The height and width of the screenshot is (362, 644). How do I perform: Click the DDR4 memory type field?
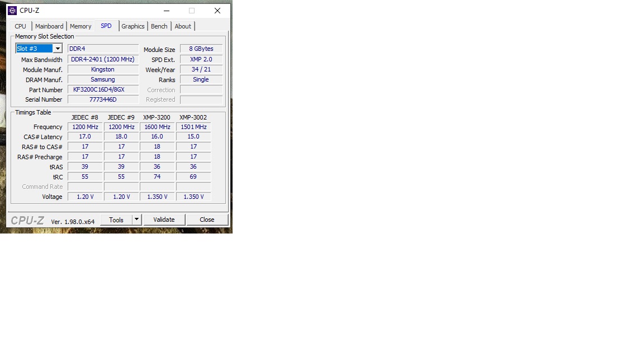(x=103, y=49)
